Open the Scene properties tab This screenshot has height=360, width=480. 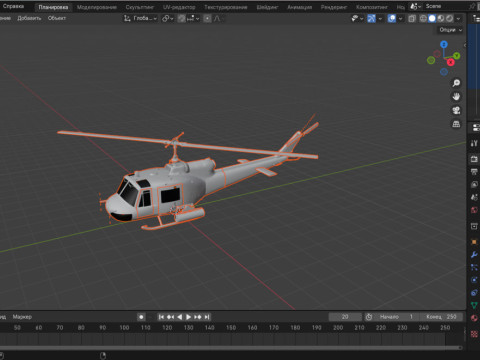pyautogui.click(x=474, y=197)
